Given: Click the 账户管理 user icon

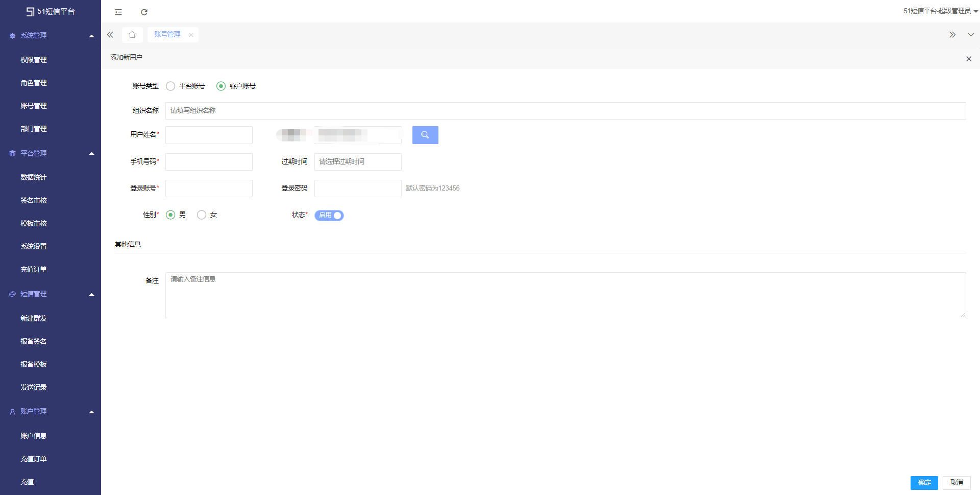Looking at the screenshot, I should [12, 412].
